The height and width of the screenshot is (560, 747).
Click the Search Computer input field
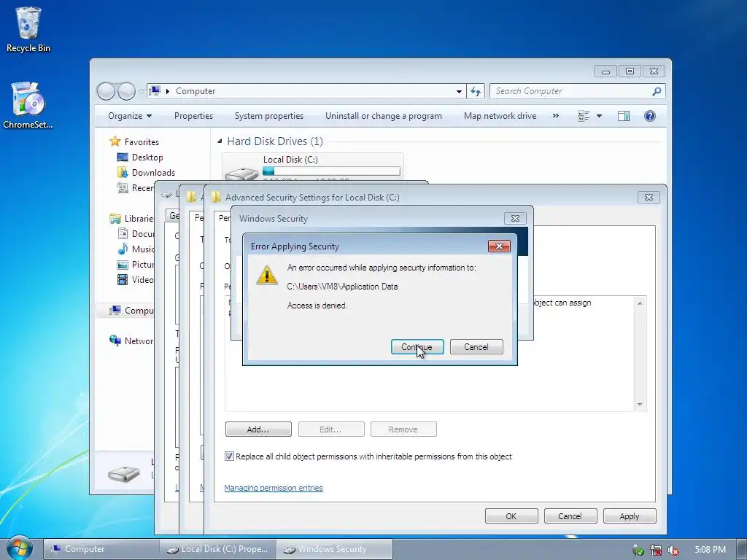[x=572, y=91]
